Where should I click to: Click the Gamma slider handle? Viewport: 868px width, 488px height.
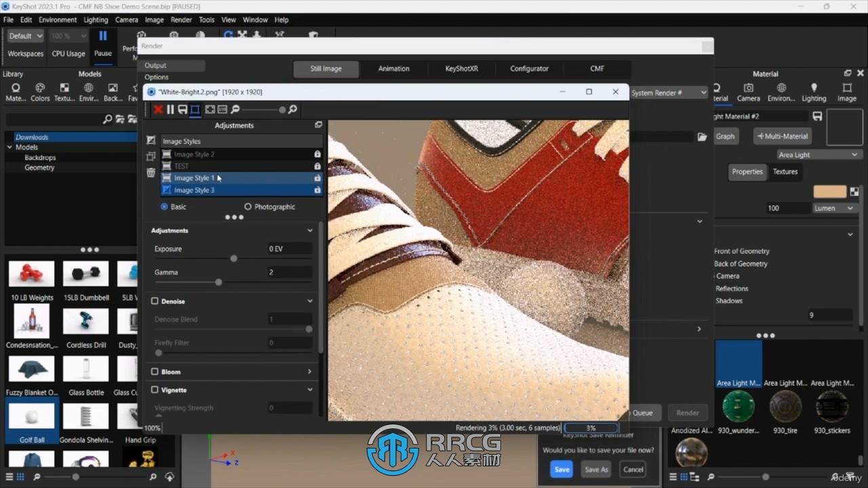click(x=218, y=282)
